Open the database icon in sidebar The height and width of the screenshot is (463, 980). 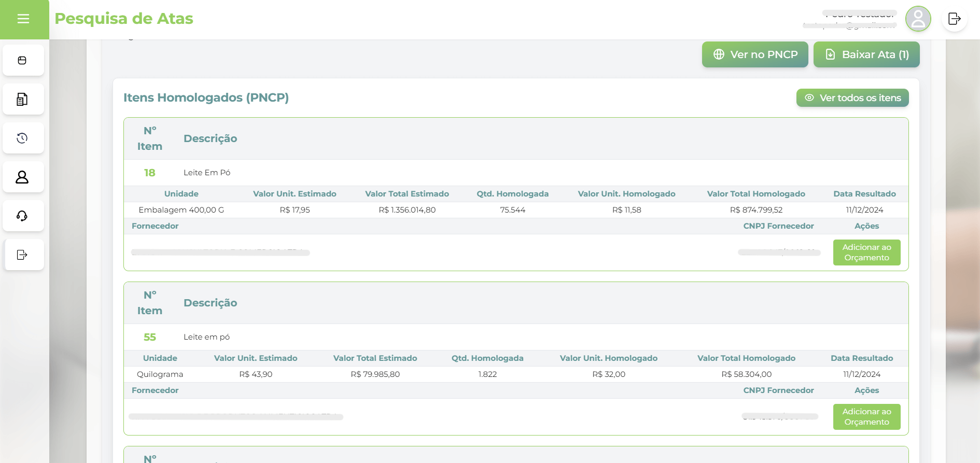[x=22, y=61]
